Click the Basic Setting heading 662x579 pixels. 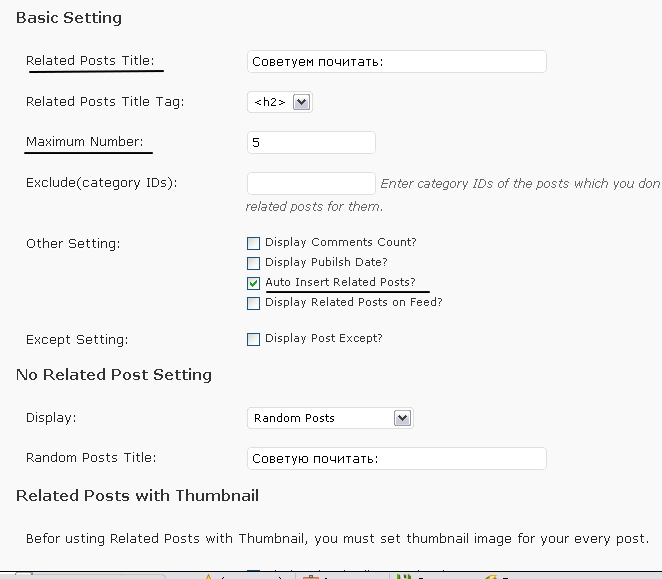(x=68, y=18)
